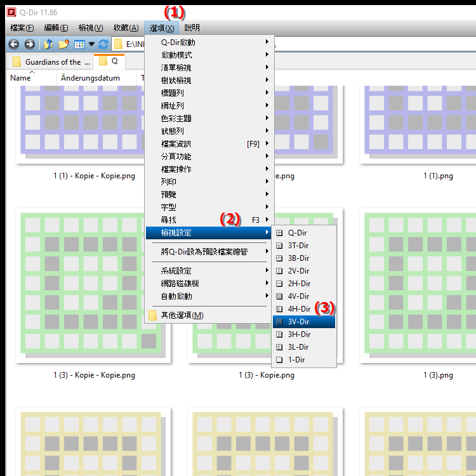
Task: Click file name 1 (3) - Kopie.png
Action: [x=267, y=375]
